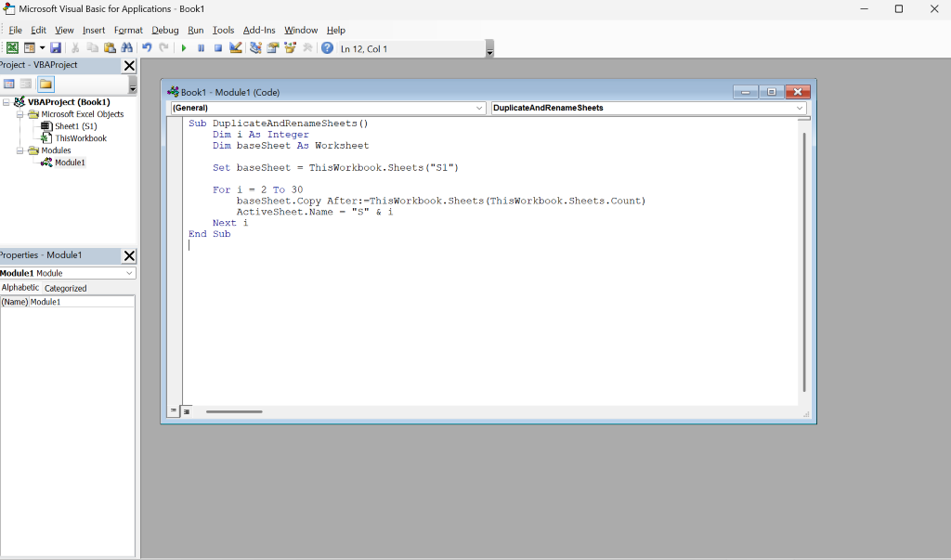Close the Project - VBAProject pane
The height and width of the screenshot is (560, 951).
[129, 66]
